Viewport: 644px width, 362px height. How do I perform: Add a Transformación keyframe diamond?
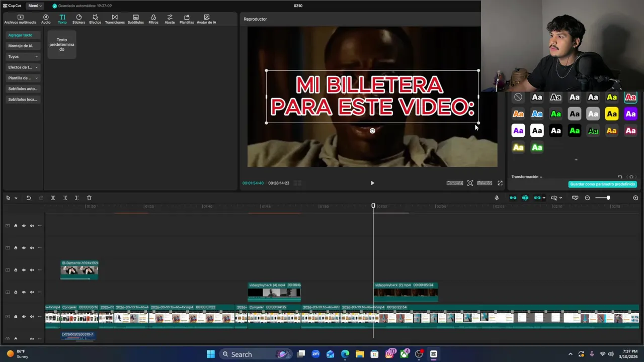click(x=631, y=177)
